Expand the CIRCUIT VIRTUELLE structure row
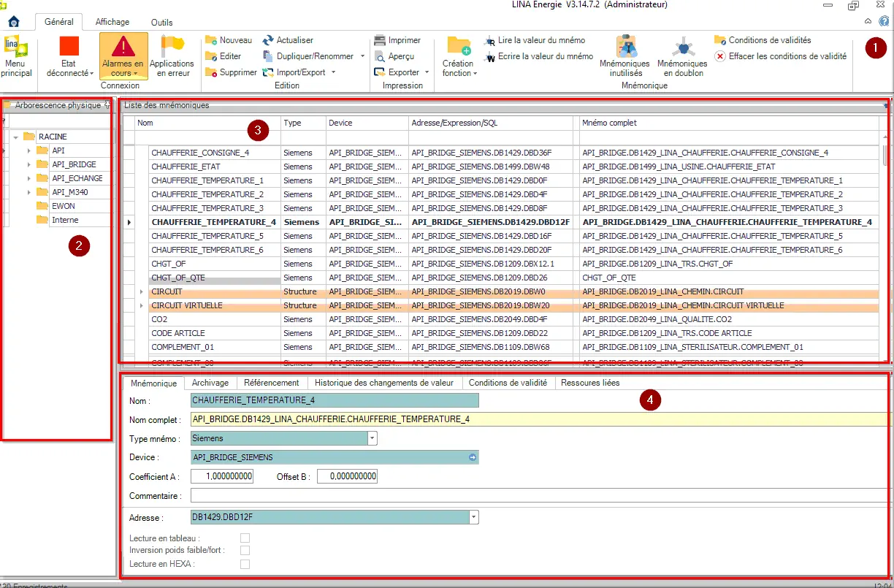 [x=142, y=305]
